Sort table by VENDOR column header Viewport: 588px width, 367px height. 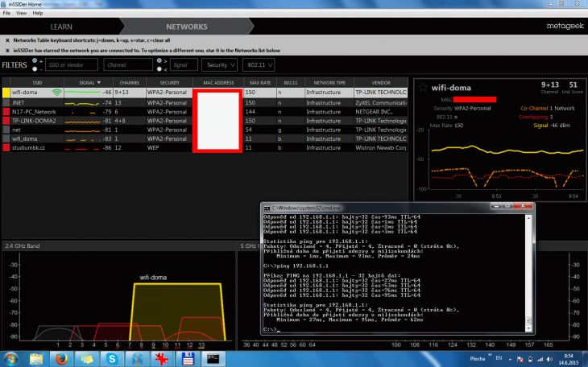coord(381,82)
